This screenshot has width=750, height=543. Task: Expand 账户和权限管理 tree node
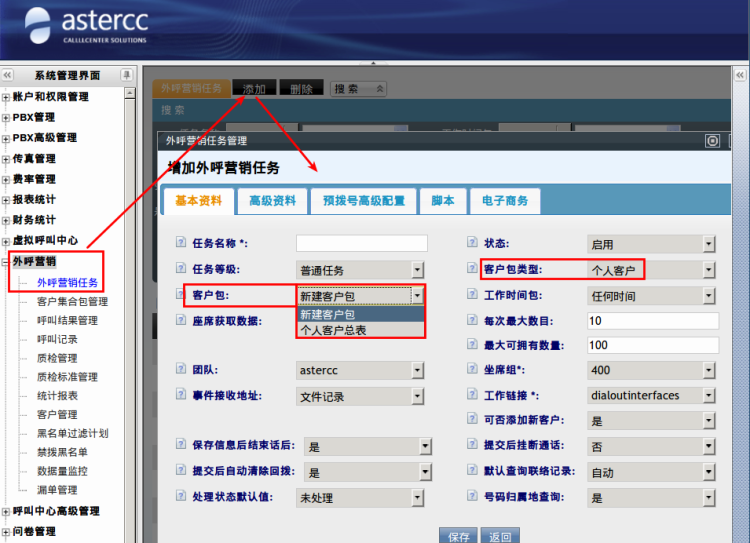coord(6,97)
